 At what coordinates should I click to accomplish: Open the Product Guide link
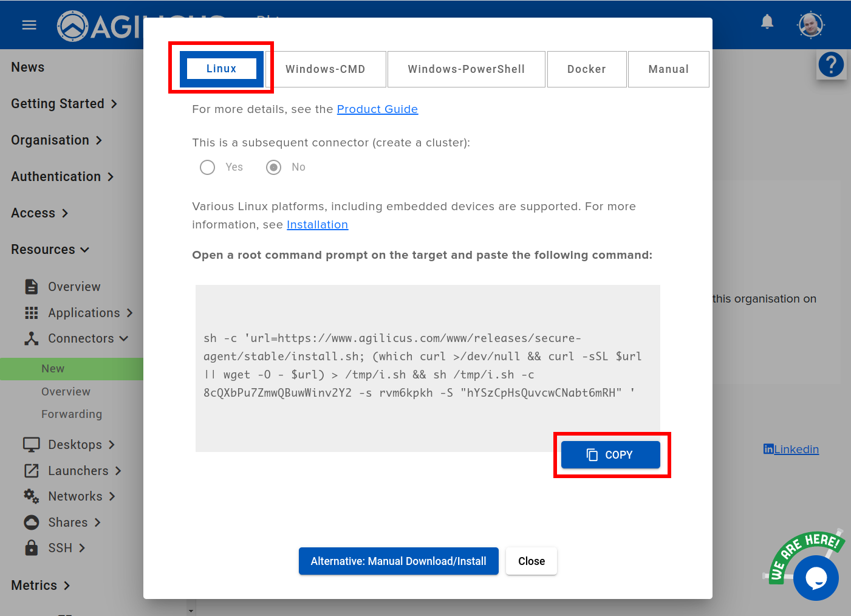click(377, 109)
